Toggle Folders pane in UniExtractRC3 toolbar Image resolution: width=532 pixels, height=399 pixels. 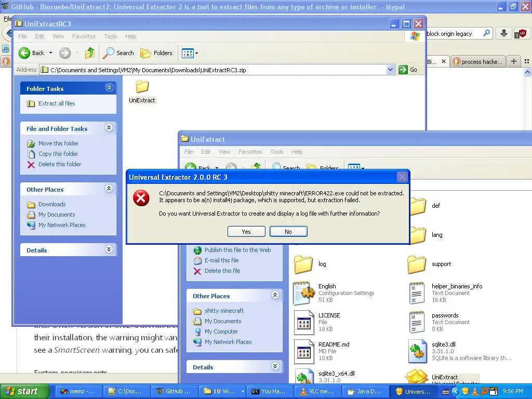(156, 53)
